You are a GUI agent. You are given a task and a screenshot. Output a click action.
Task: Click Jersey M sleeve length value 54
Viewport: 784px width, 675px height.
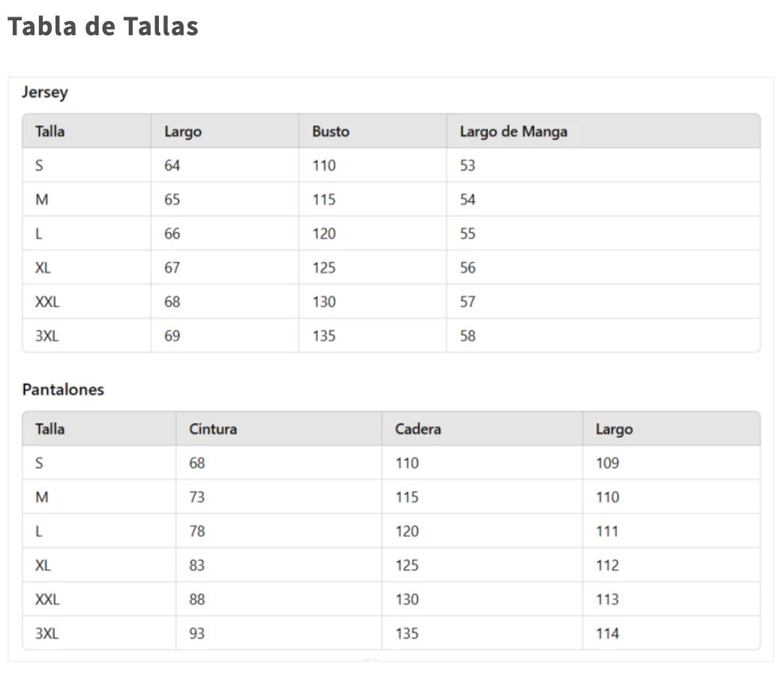point(468,199)
